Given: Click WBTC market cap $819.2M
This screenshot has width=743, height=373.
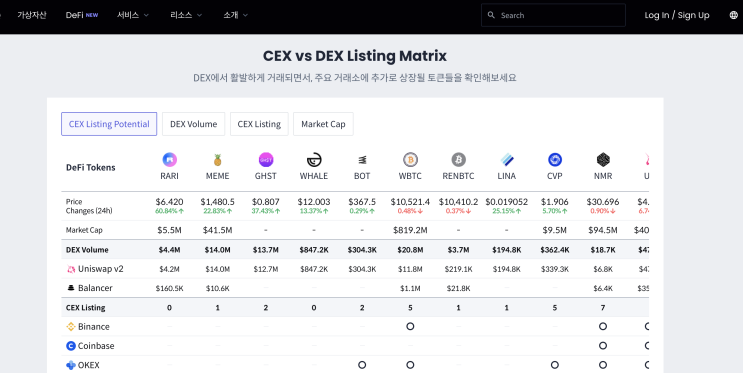Looking at the screenshot, I should pos(410,230).
